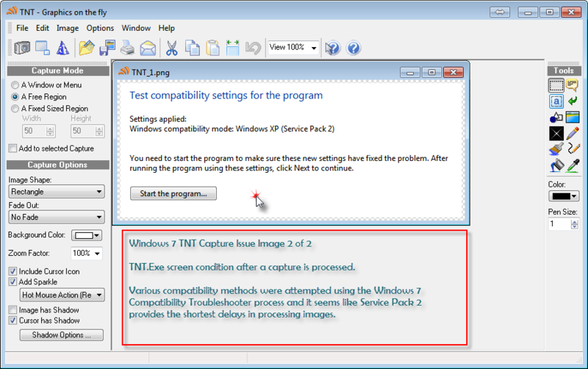Open the Window menu
This screenshot has height=369, width=588.
point(136,28)
